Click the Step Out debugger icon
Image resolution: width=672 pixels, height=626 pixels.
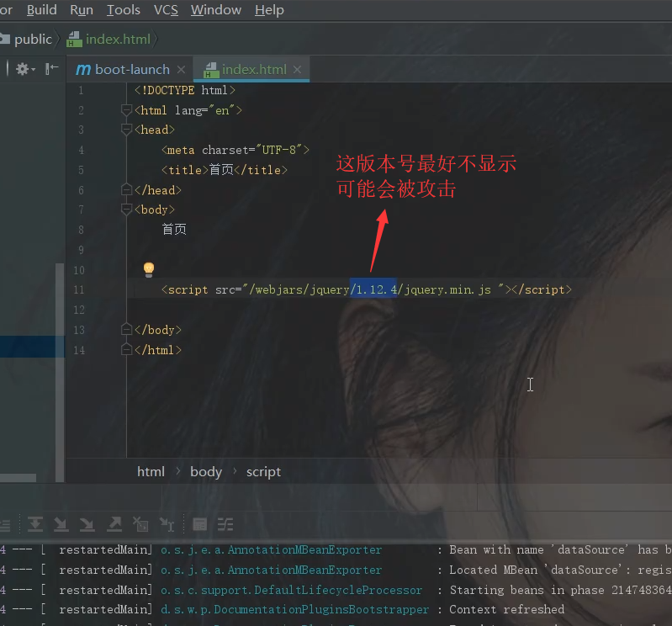[114, 524]
